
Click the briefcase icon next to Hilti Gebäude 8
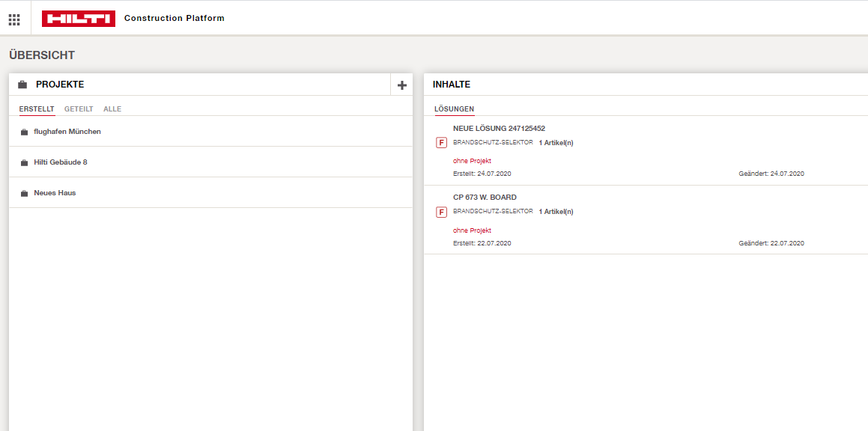22,162
